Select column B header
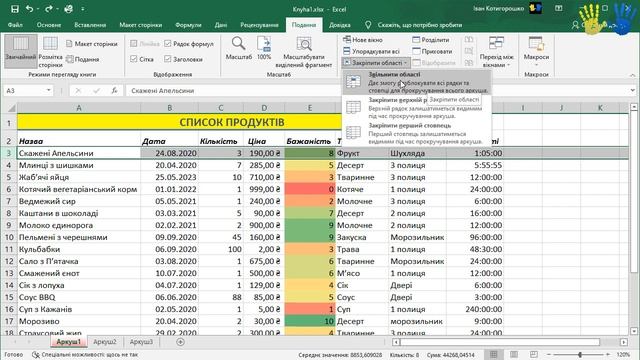 click(x=169, y=108)
